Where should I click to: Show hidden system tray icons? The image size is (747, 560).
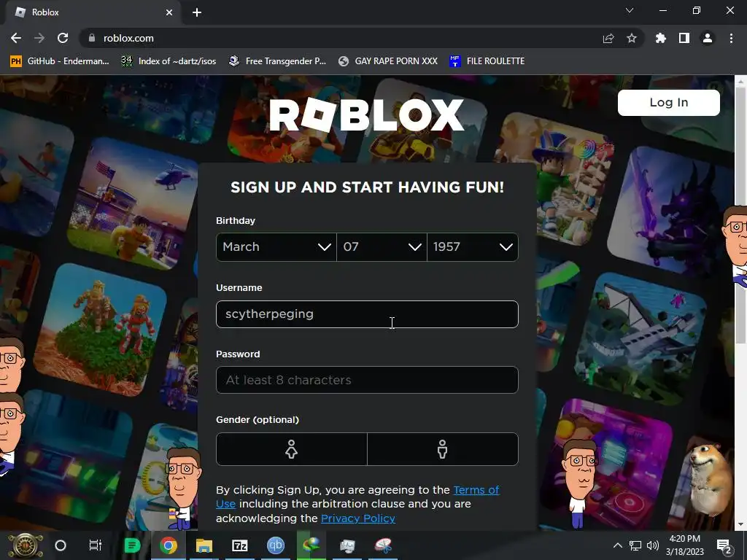point(617,545)
